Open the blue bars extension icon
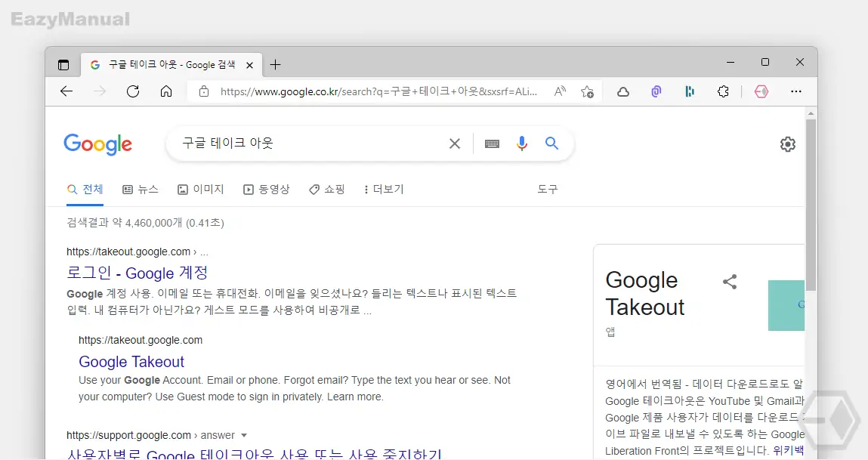Screen dimensions: 868x460 (689, 91)
